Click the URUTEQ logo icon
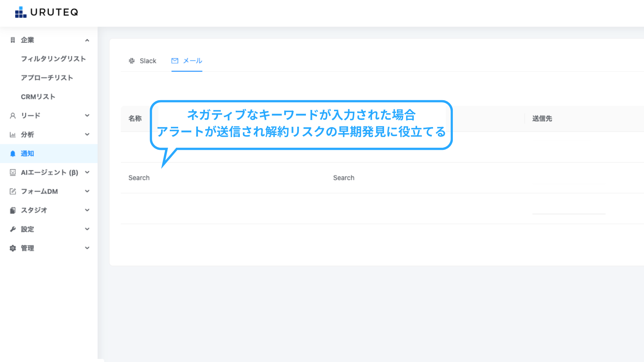Screen dimensions: 644x362 tap(20, 12)
